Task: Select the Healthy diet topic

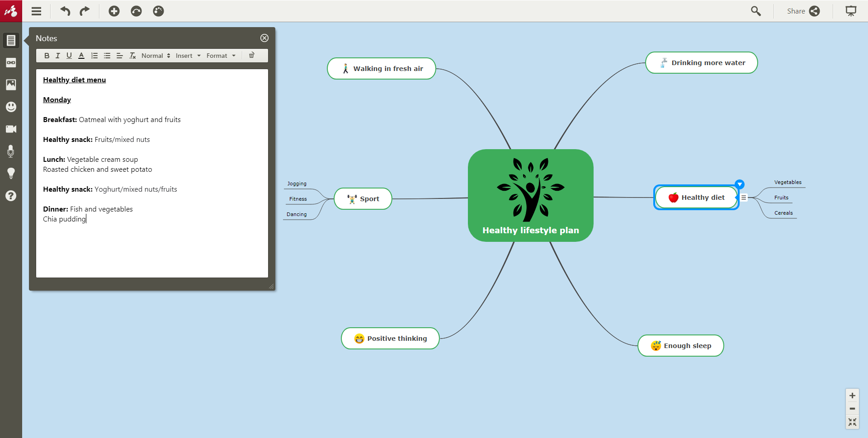Action: (x=696, y=198)
